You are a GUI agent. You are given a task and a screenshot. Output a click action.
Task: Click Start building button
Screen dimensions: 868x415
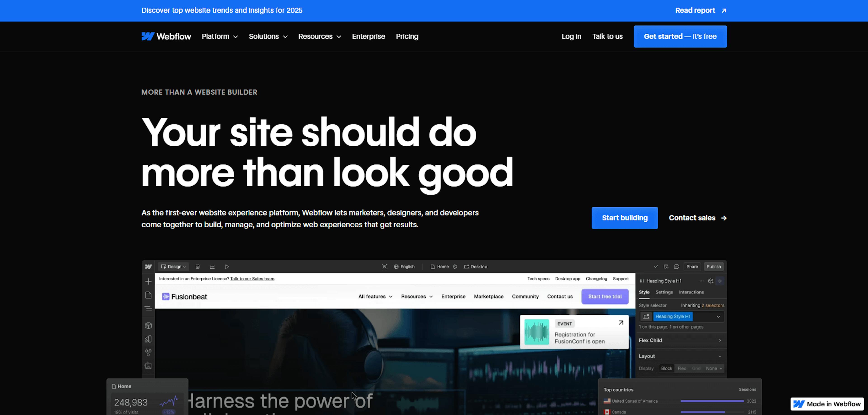pyautogui.click(x=624, y=218)
